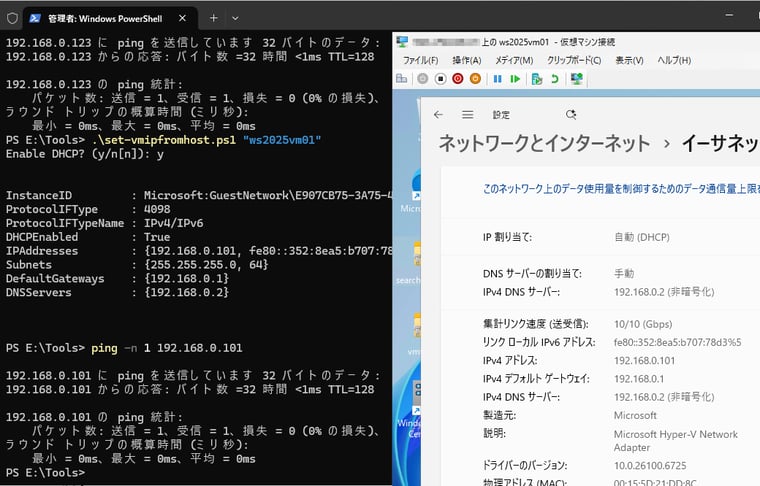The image size is (760, 486).
Task: Click the 自動 (DHCP) value
Action: tap(642, 237)
